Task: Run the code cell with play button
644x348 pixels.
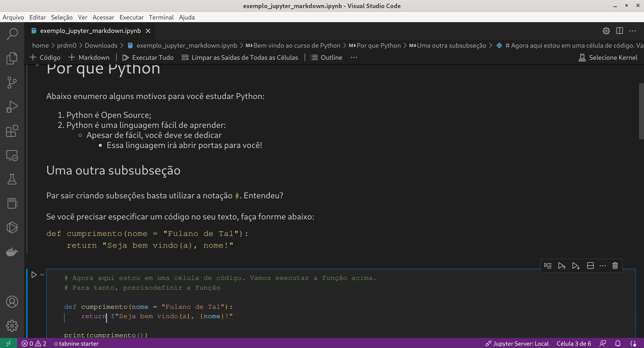Action: pos(34,275)
